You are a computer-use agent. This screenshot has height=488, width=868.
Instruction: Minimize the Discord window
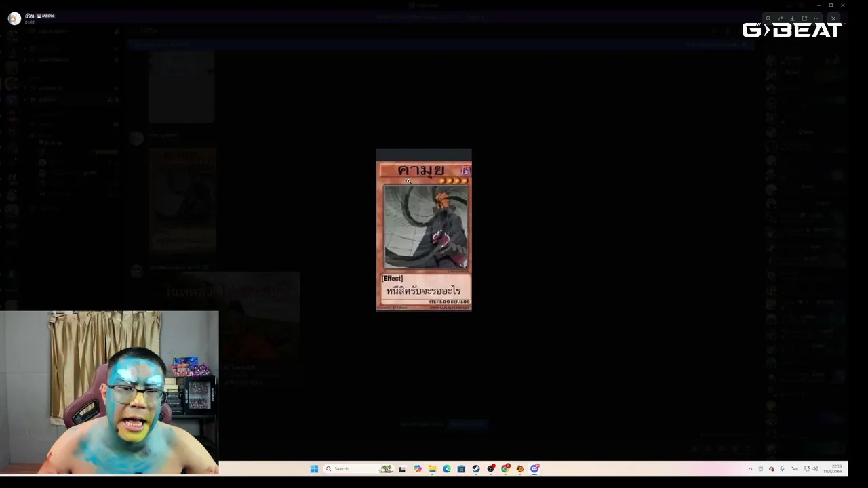click(x=818, y=5)
